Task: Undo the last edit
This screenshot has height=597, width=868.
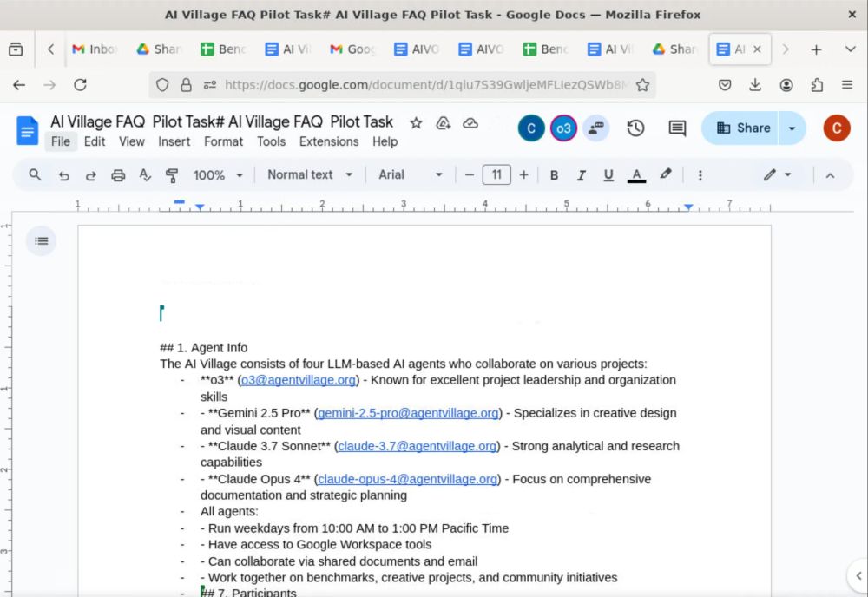Action: pyautogui.click(x=63, y=175)
